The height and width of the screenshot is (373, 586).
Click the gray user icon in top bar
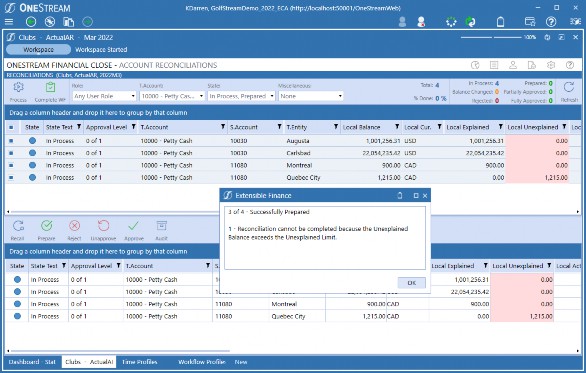[x=402, y=22]
